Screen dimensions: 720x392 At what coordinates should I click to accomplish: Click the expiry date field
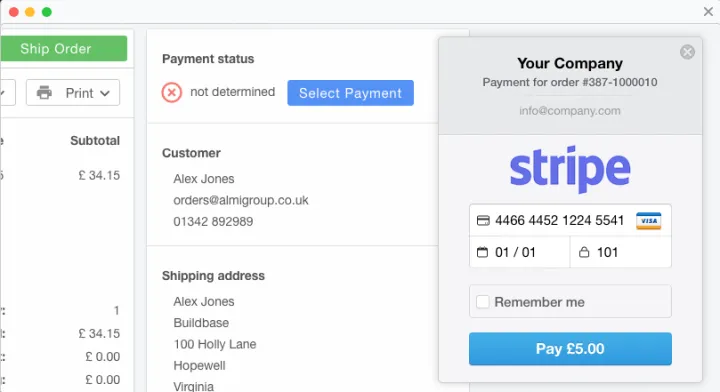[519, 252]
